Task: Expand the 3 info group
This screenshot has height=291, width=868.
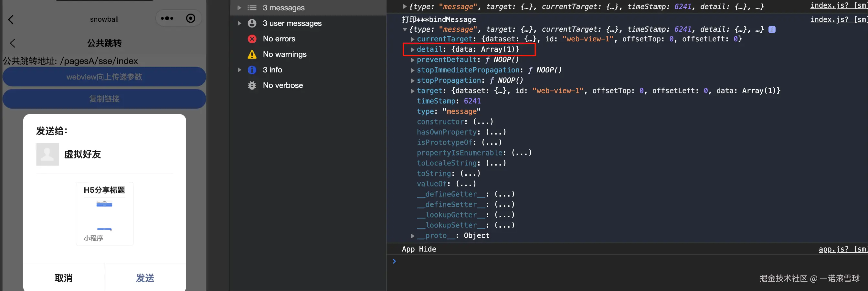Action: pyautogui.click(x=239, y=70)
